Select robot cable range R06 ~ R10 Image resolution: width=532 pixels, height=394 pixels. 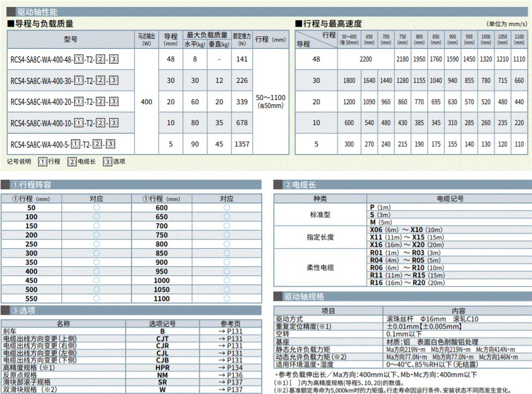tap(407, 268)
